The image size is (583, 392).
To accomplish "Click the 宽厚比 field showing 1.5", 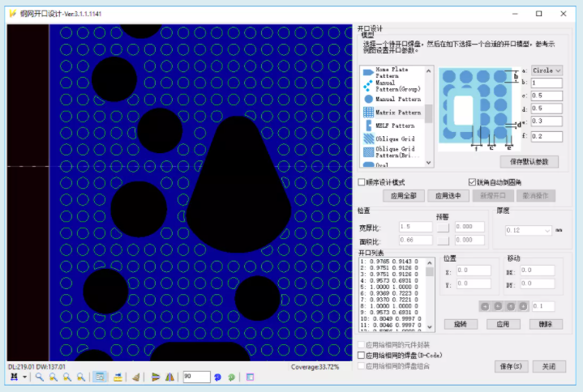I will tap(416, 227).
